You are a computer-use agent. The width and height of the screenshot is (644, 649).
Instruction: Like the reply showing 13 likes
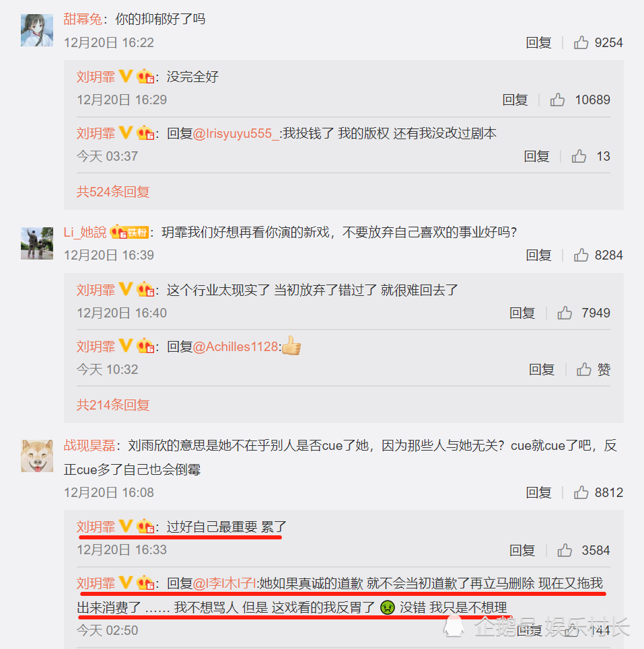(x=579, y=156)
